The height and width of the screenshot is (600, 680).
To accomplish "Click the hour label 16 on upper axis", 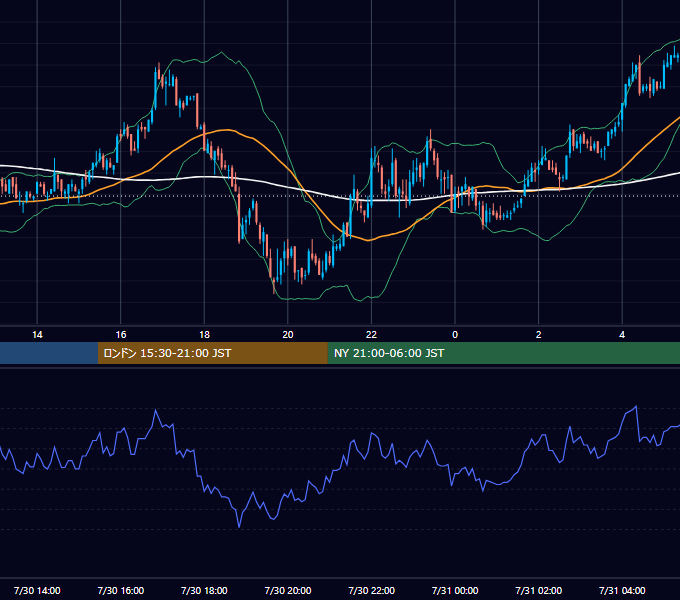I will [121, 335].
